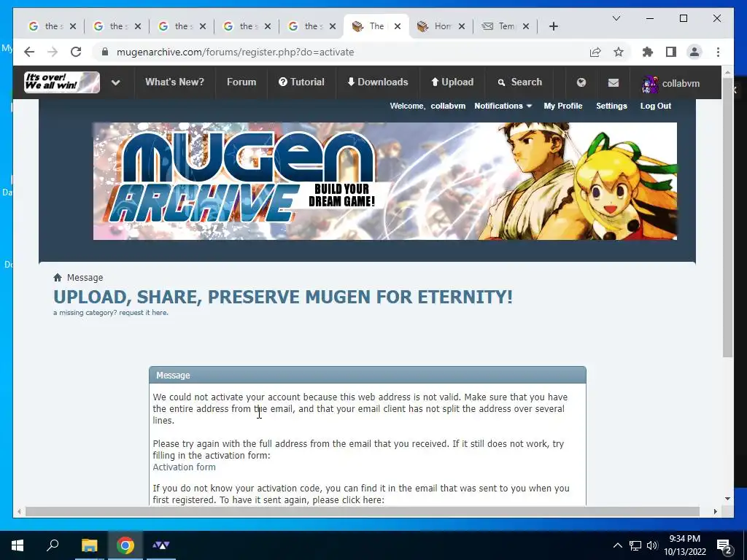This screenshot has height=560, width=747.
Task: Open the third pinned app in taskbar
Action: pyautogui.click(x=161, y=545)
